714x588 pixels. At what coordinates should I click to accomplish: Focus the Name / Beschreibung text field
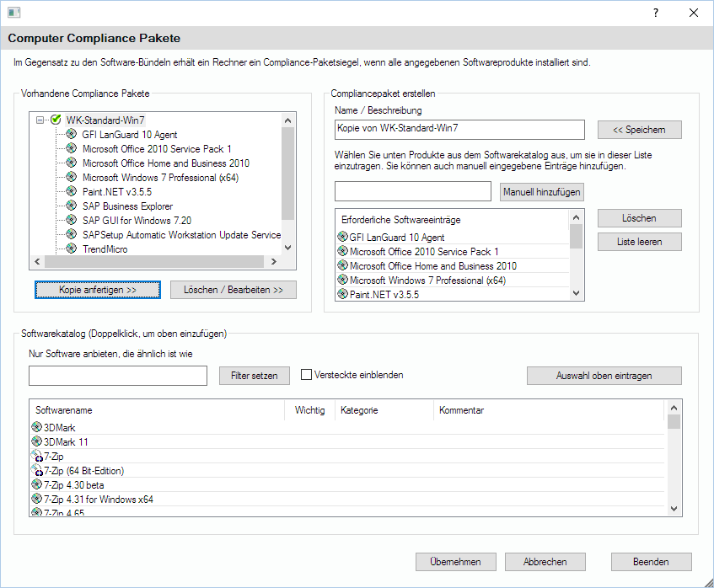[x=459, y=129]
